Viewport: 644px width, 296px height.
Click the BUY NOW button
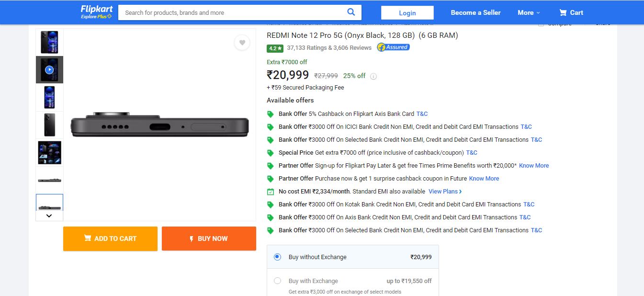coord(209,239)
